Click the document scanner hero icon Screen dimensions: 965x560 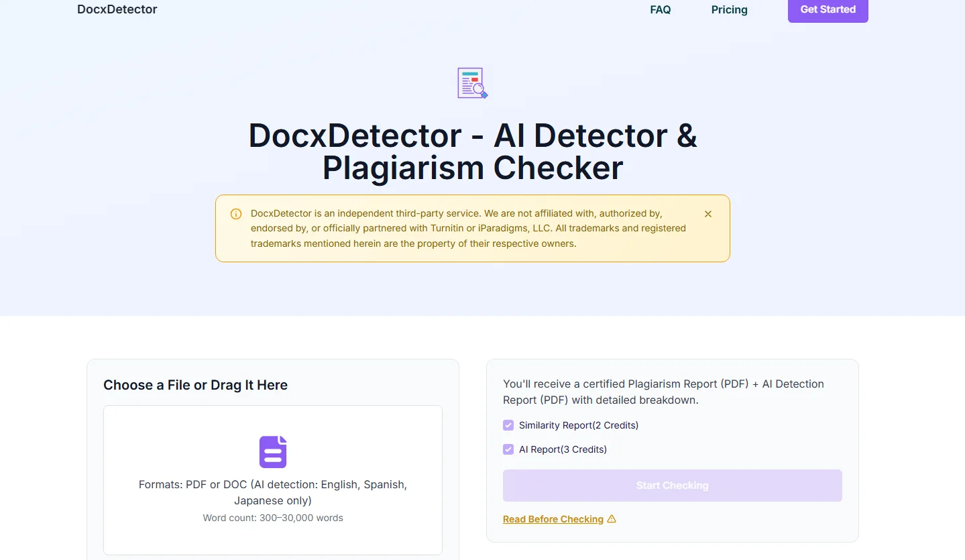coord(473,83)
